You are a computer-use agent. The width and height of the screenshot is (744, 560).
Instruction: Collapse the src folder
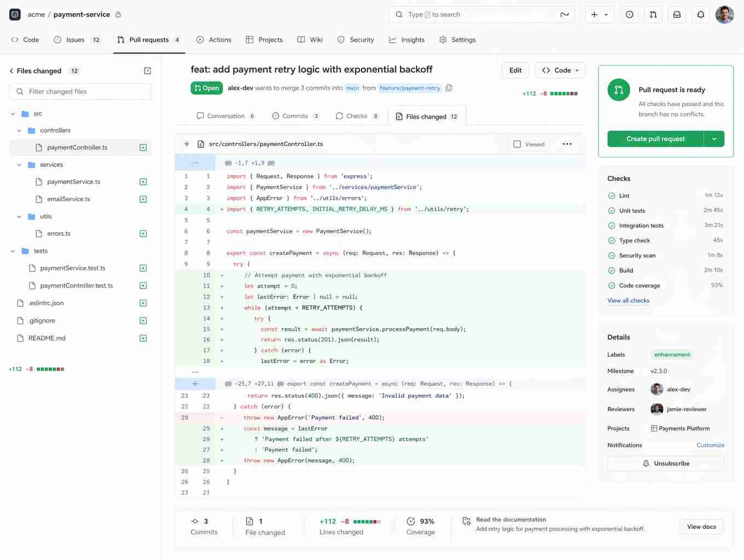coord(13,114)
